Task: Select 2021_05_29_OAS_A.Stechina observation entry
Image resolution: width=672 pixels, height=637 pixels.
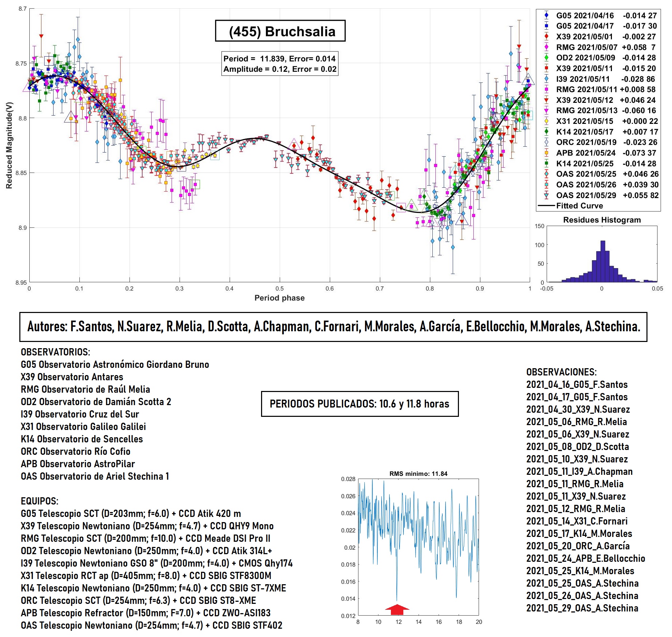Action: click(582, 608)
